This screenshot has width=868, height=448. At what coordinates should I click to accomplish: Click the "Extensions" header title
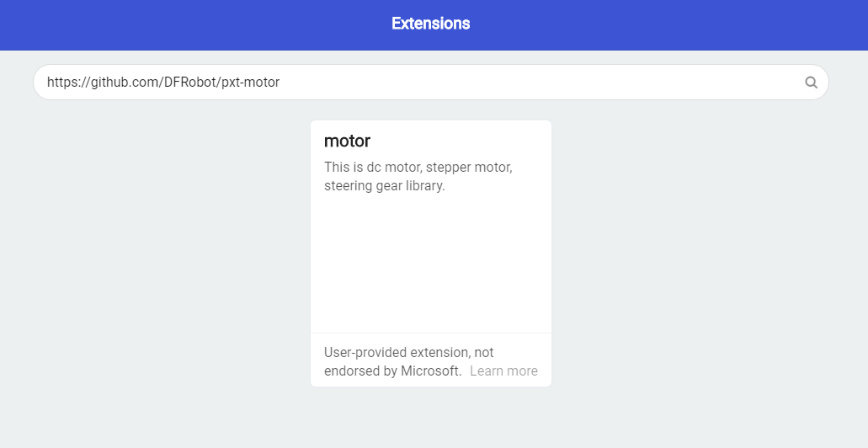pyautogui.click(x=430, y=24)
